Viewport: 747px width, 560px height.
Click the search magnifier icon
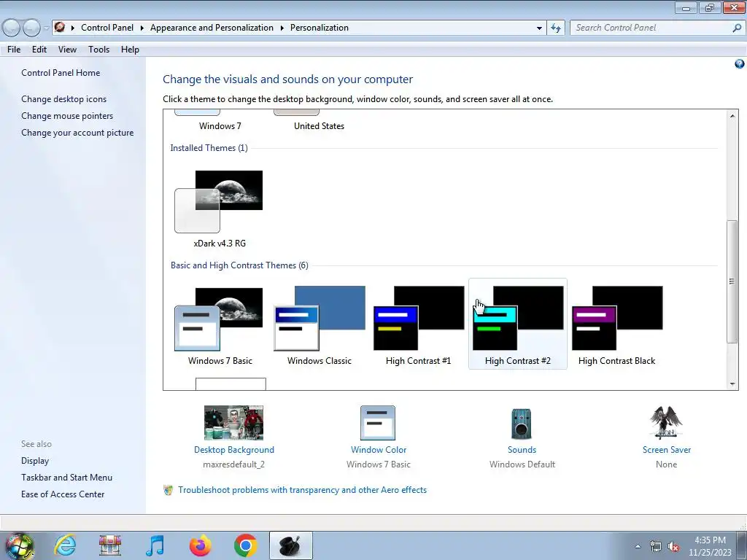(x=737, y=28)
